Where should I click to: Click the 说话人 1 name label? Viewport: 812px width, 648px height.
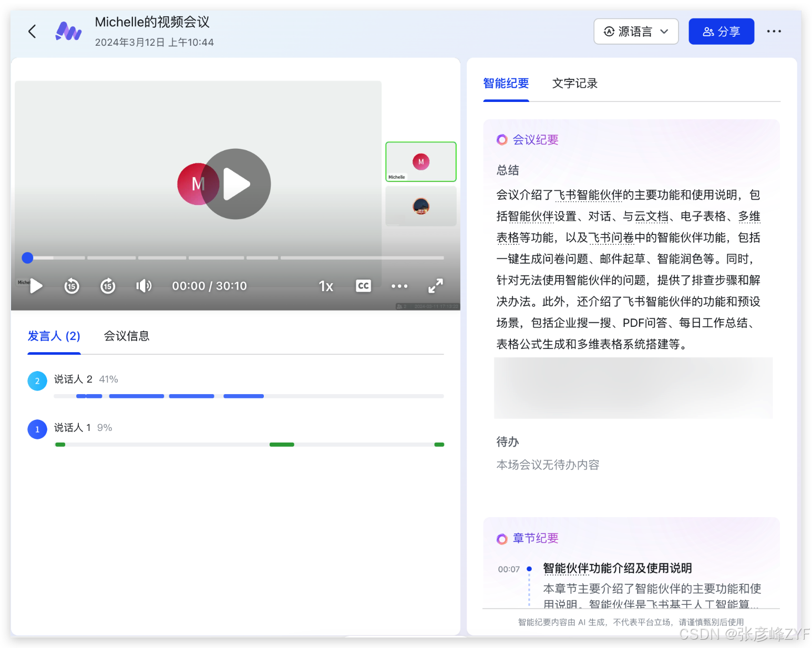[73, 427]
